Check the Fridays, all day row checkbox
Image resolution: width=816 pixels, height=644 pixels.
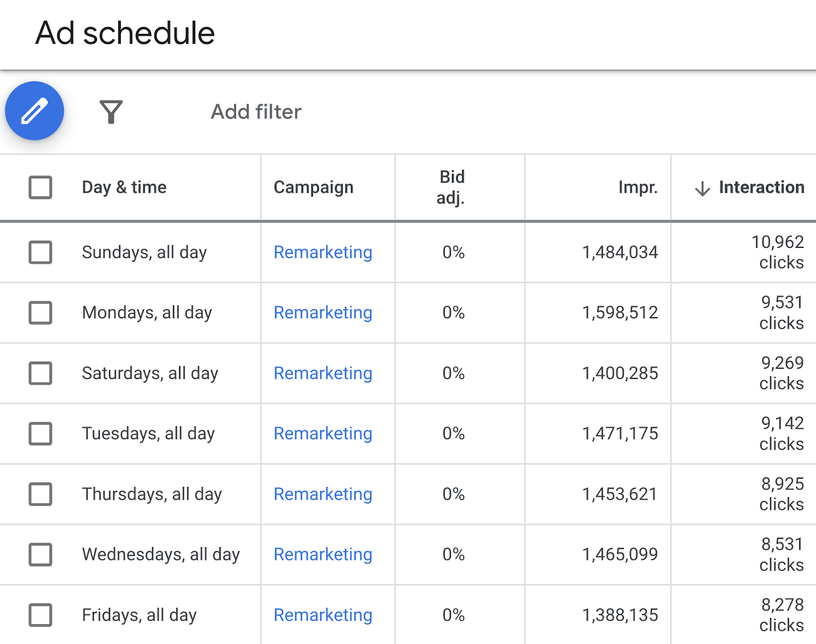coord(40,614)
